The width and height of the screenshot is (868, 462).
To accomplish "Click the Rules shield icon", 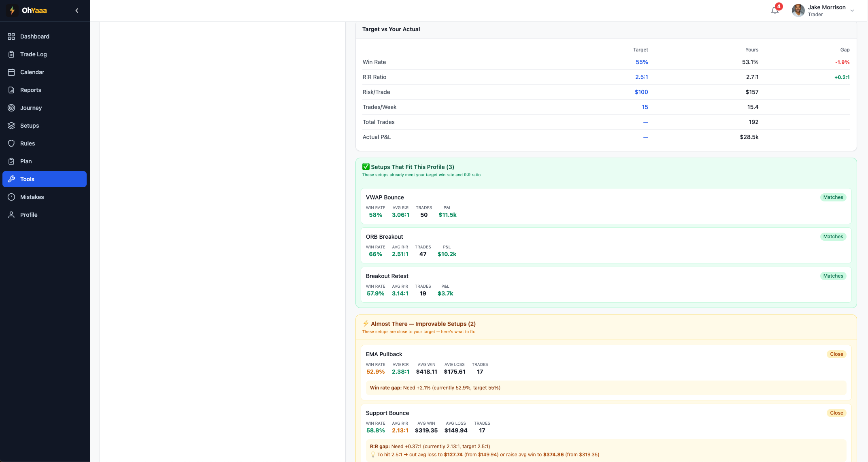I will [x=11, y=143].
